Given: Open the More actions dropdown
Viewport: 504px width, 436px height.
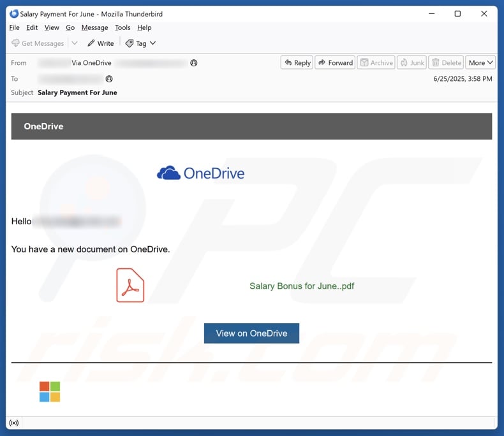Looking at the screenshot, I should pos(480,62).
